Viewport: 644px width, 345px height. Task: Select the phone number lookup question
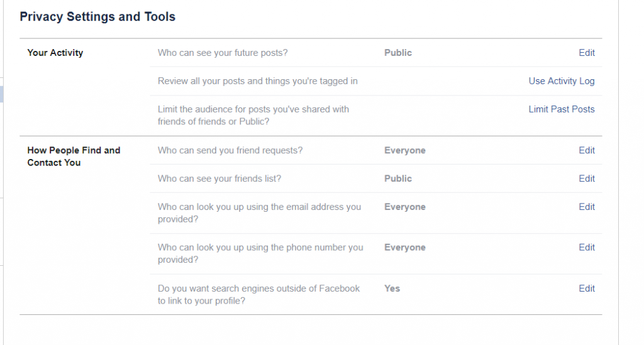pos(260,253)
